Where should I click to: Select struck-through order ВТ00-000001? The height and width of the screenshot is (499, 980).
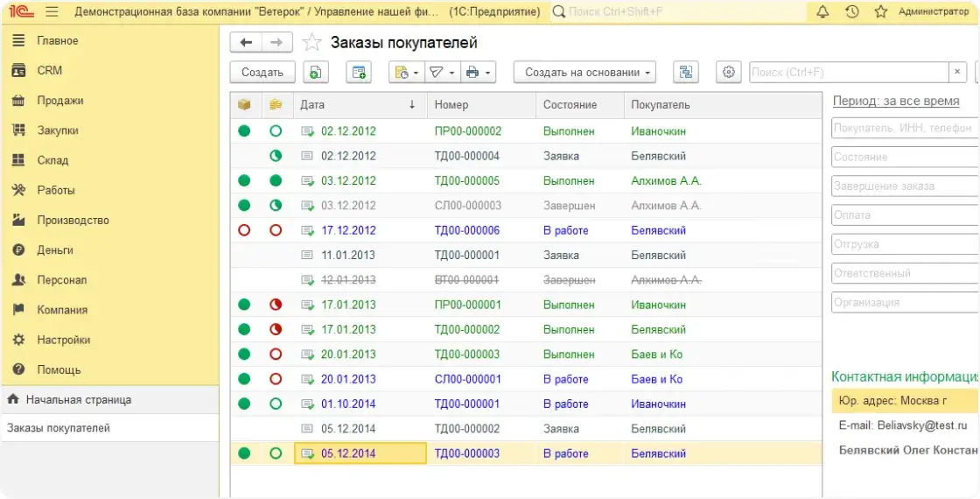click(526, 280)
